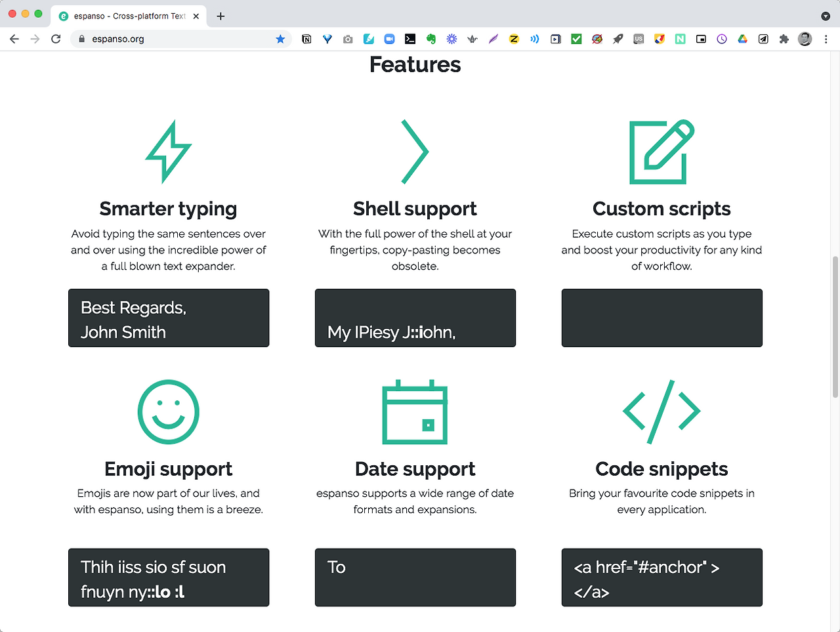Viewport: 840px width, 632px height.
Task: Click the Smarter typing lightning bolt icon
Action: coord(169,152)
